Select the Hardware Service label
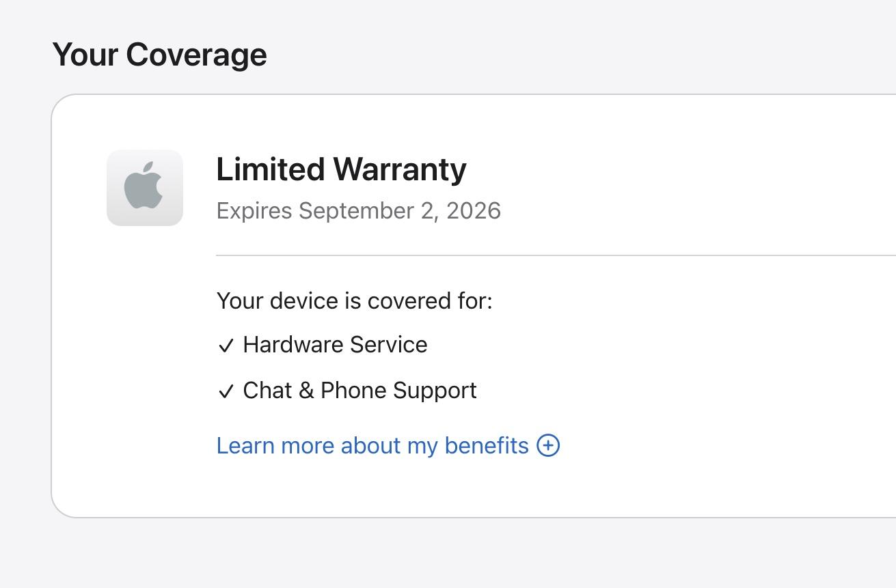Viewport: 896px width, 588px height. pos(335,345)
